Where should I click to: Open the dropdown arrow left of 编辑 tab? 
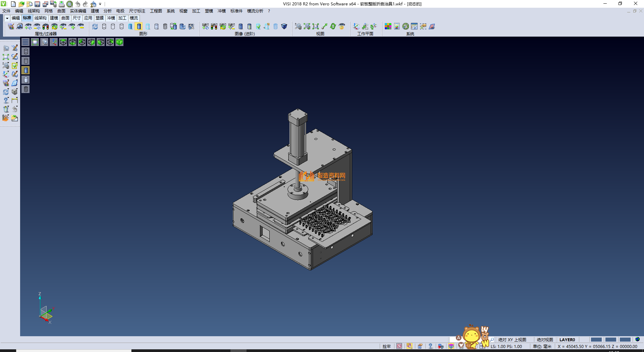(x=7, y=18)
